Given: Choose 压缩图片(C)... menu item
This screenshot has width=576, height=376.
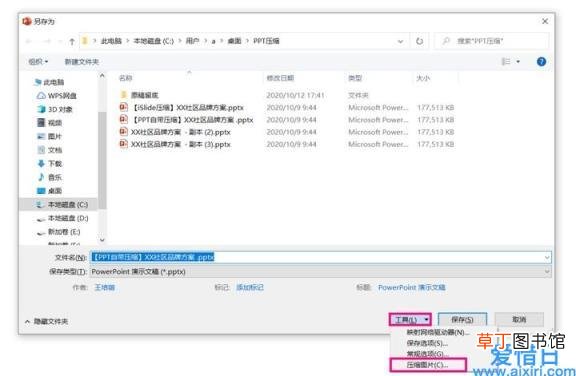Looking at the screenshot, I should tap(428, 365).
